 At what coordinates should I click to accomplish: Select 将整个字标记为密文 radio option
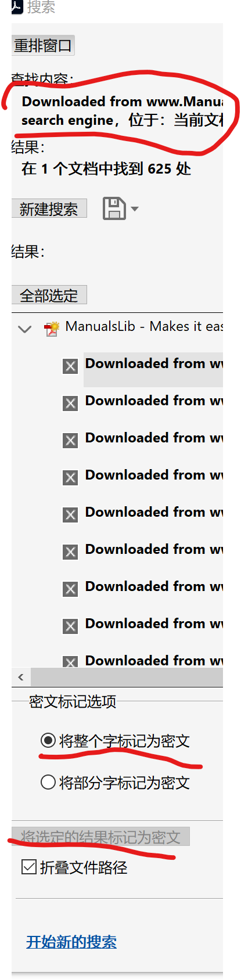click(x=48, y=740)
